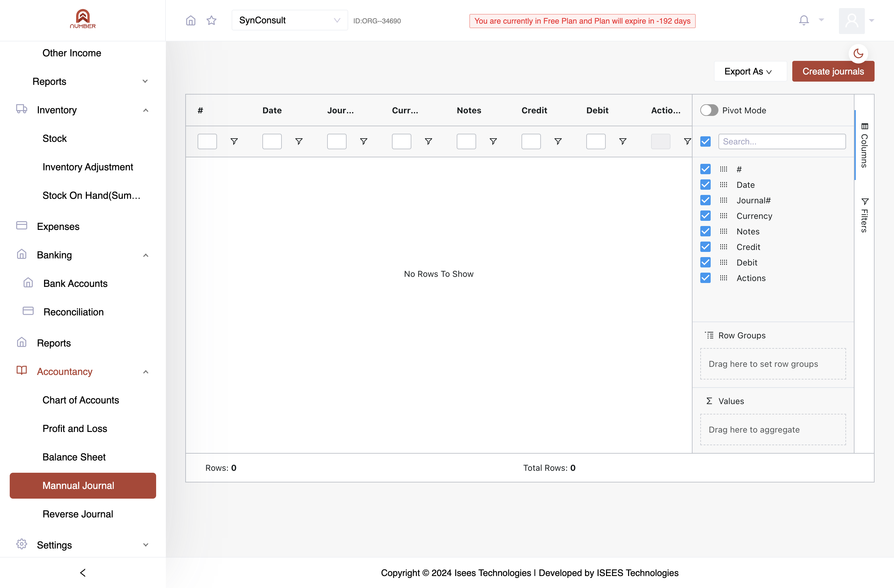This screenshot has width=894, height=588.
Task: Toggle dark mode moon icon
Action: point(858,53)
